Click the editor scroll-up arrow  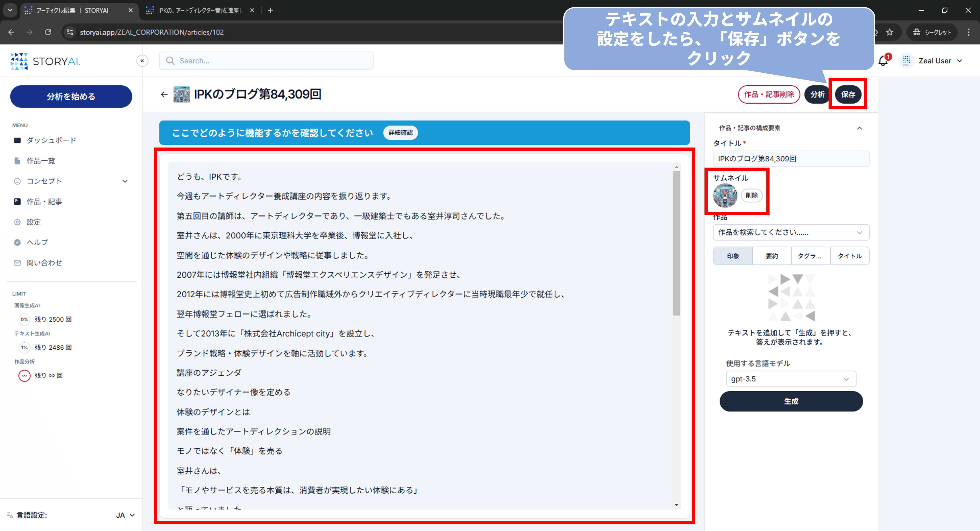(676, 167)
